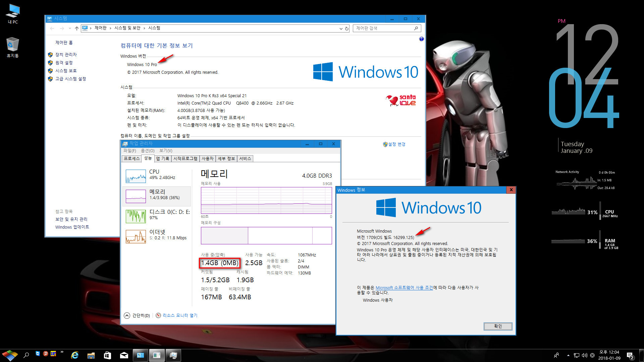
Task: Switch to System window taskbar button
Action: click(x=141, y=355)
